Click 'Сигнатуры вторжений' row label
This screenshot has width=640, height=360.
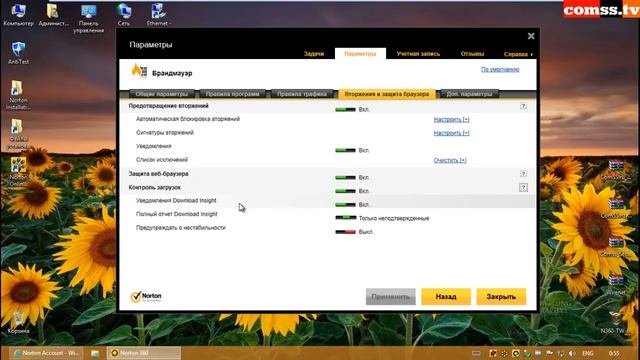164,133
